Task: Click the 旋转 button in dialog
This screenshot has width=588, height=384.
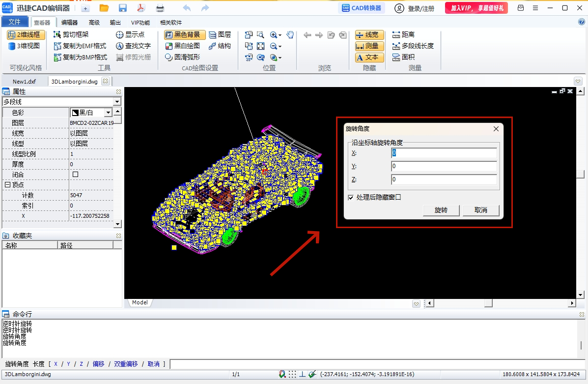Action: 441,210
